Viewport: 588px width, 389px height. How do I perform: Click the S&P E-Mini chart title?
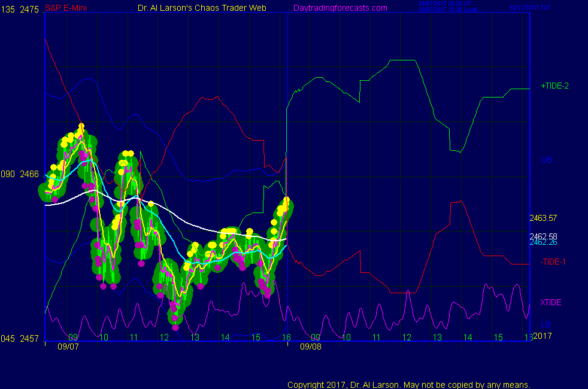(66, 8)
